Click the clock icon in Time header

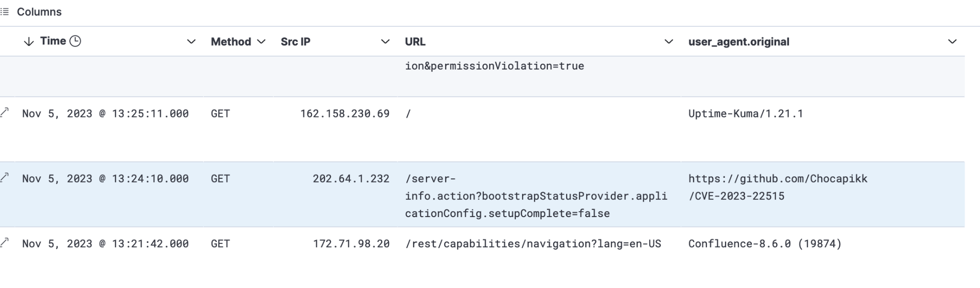tap(75, 41)
